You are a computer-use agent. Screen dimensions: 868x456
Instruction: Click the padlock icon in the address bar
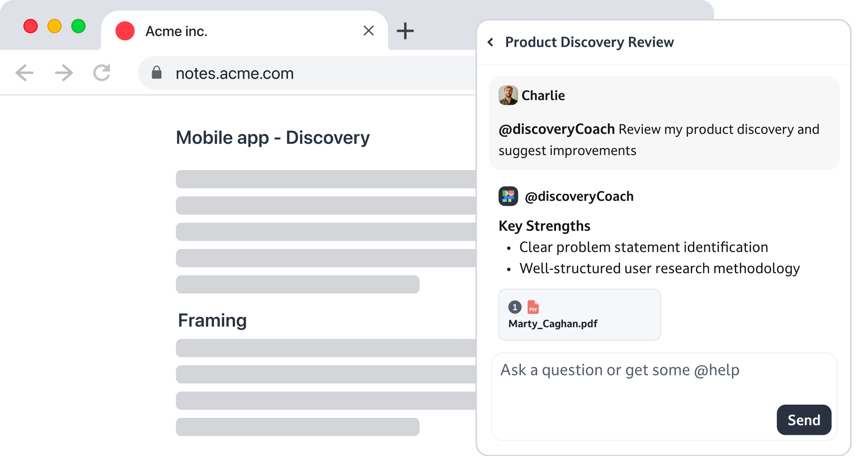pyautogui.click(x=157, y=73)
